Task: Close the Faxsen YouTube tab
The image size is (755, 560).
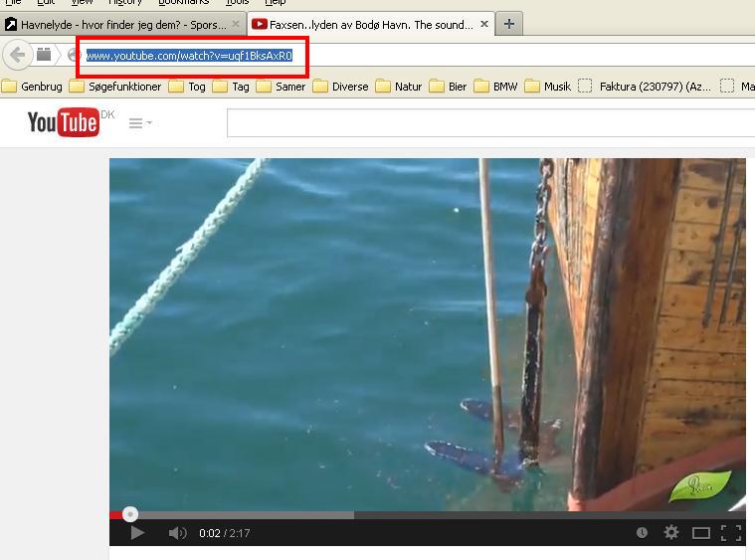Action: click(x=484, y=24)
